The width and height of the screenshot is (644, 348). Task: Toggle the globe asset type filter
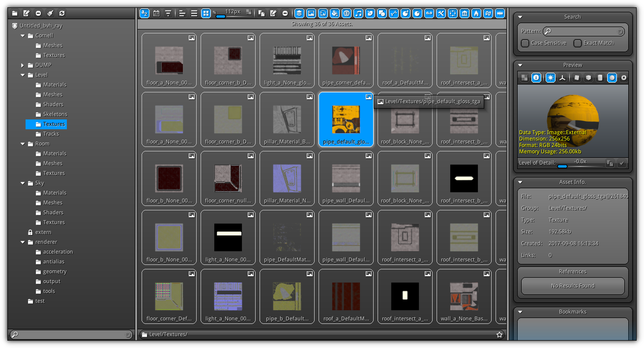[347, 13]
